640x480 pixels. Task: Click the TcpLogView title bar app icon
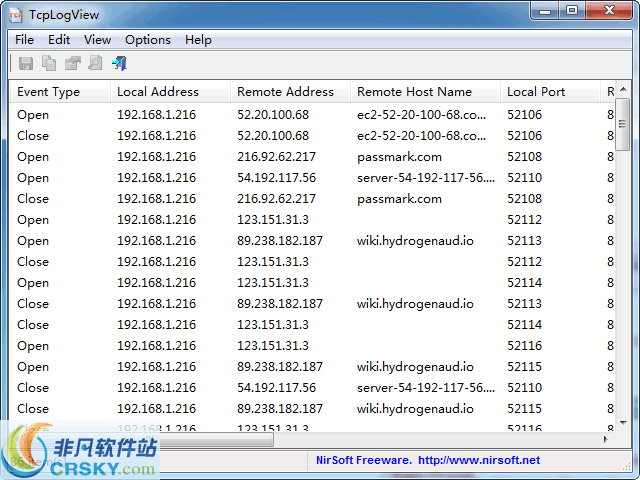[x=16, y=15]
